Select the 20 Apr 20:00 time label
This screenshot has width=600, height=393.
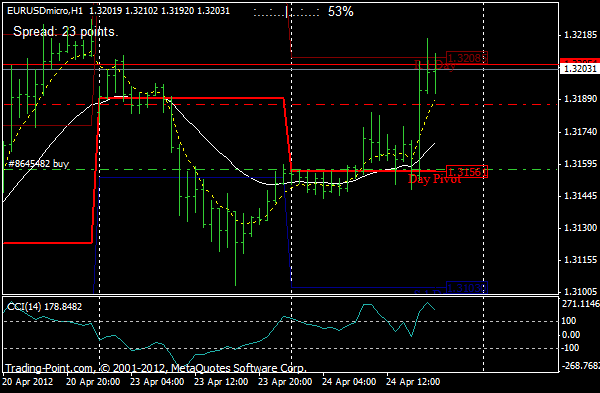pyautogui.click(x=93, y=382)
